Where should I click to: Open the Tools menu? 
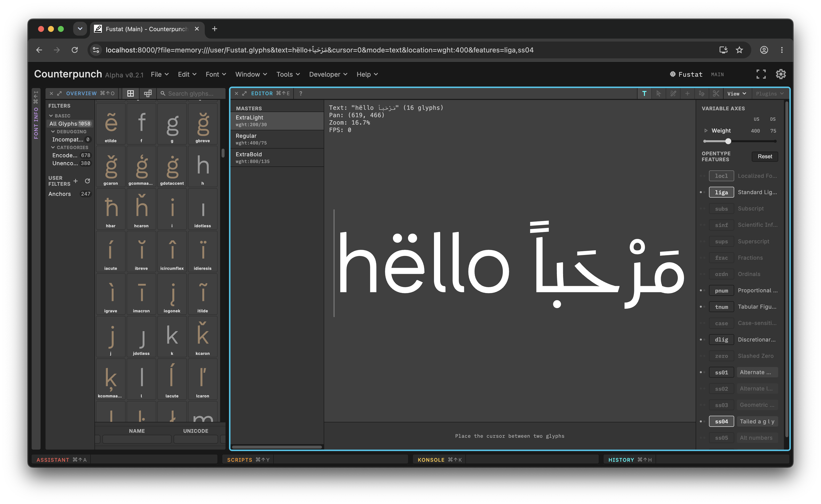point(288,74)
